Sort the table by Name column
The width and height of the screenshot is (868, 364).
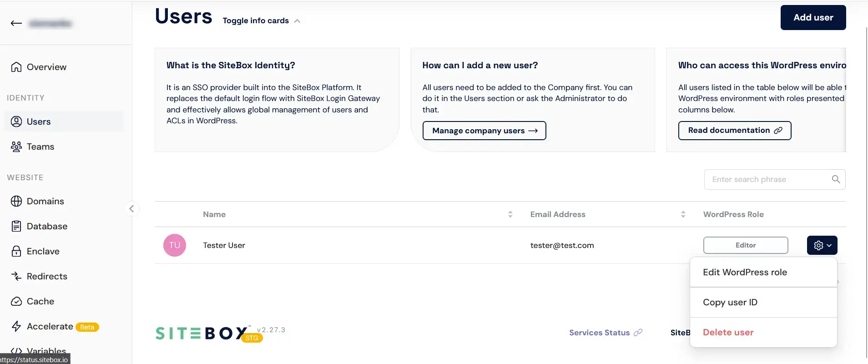click(510, 214)
